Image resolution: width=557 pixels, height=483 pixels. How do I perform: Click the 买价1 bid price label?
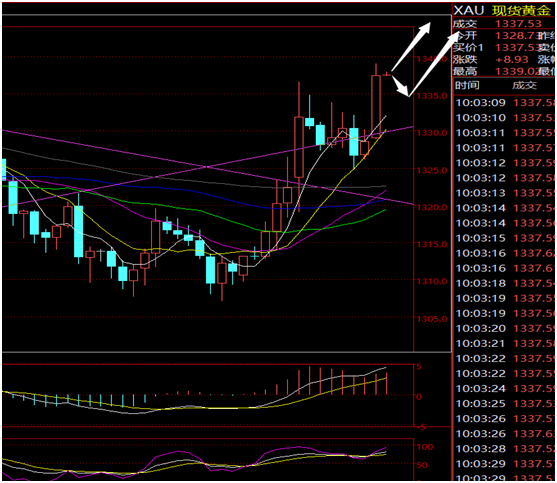tap(468, 48)
